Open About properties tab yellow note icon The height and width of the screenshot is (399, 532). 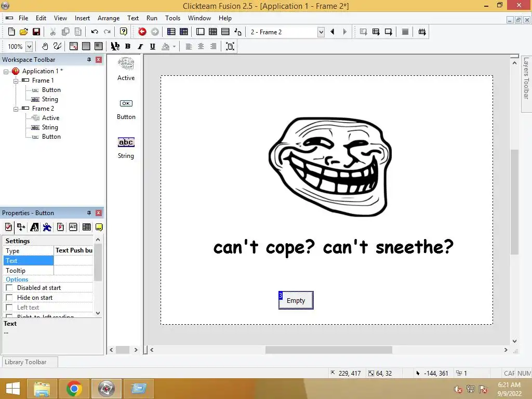pos(99,227)
